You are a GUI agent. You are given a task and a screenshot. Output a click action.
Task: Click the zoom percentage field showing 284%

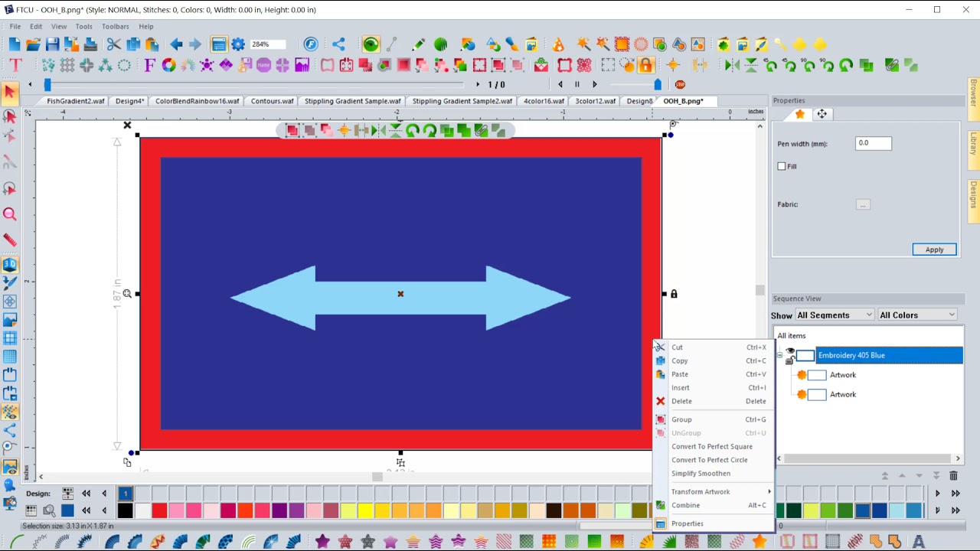tap(267, 44)
